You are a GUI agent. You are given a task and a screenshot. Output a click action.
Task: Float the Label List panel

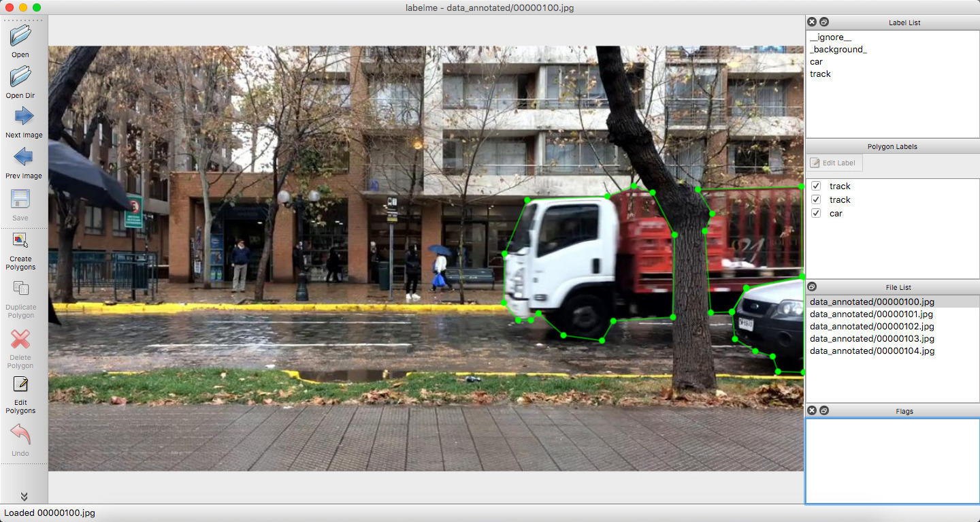click(824, 22)
